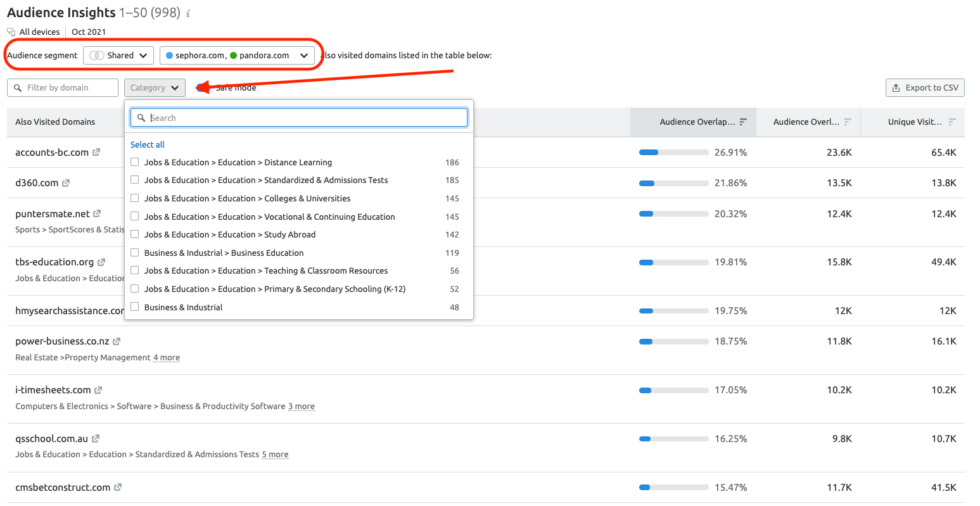The image size is (980, 506).
Task: Click accounts-bc.com overlap bar 26.91%
Action: pyautogui.click(x=674, y=153)
